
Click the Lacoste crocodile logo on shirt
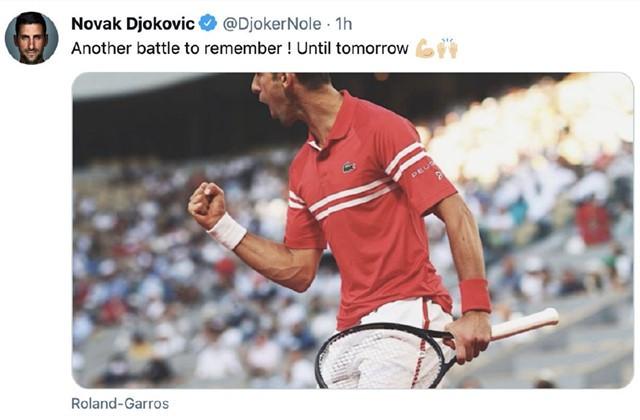(349, 167)
